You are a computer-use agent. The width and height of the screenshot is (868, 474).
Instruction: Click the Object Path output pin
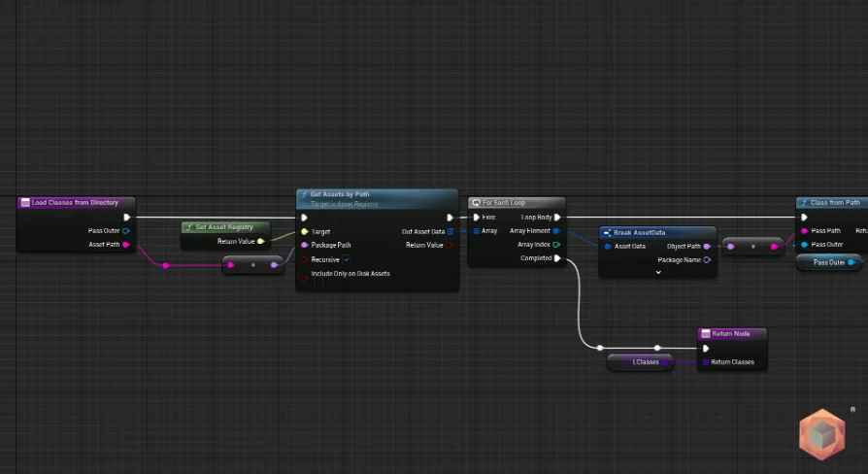pos(707,247)
